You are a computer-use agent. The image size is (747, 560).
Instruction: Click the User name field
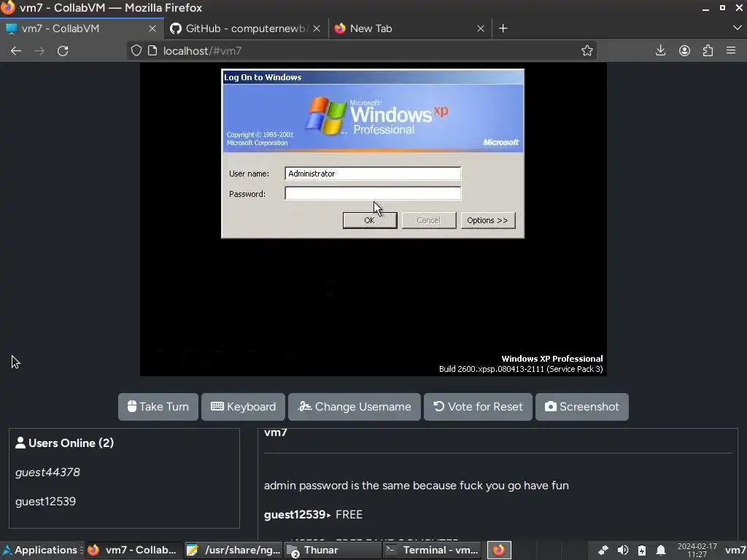(373, 174)
